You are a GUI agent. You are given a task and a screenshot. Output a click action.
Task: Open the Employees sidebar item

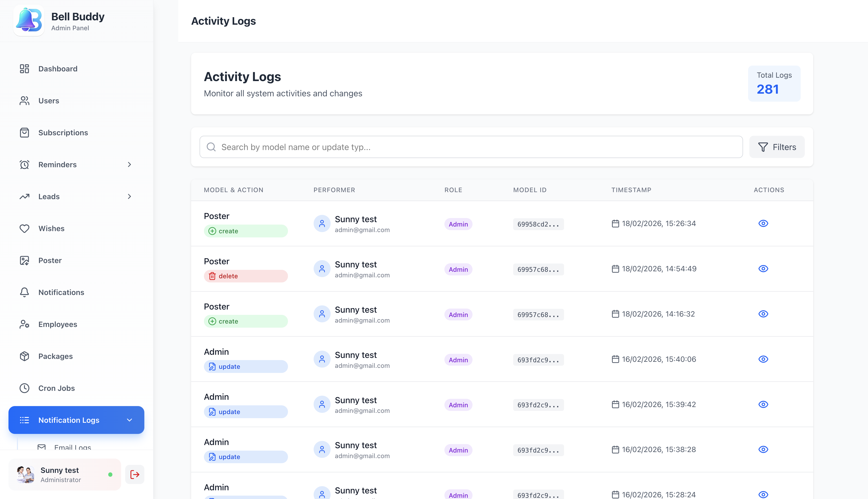pyautogui.click(x=58, y=324)
